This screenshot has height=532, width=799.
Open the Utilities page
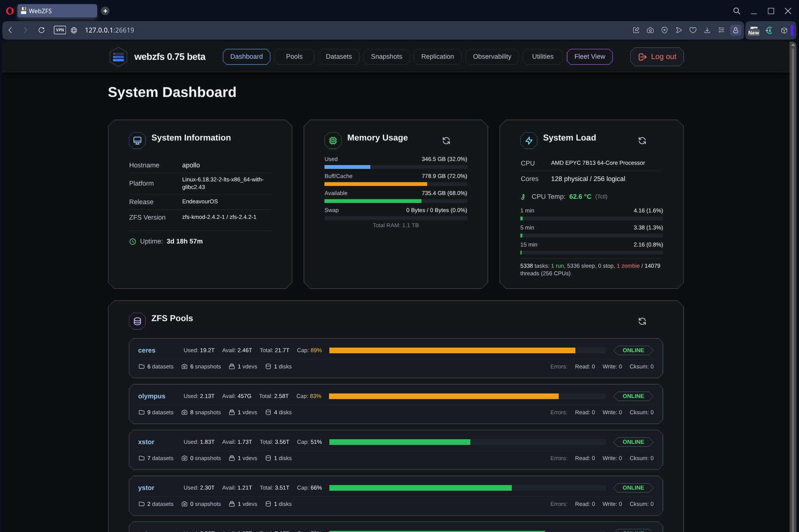(543, 57)
